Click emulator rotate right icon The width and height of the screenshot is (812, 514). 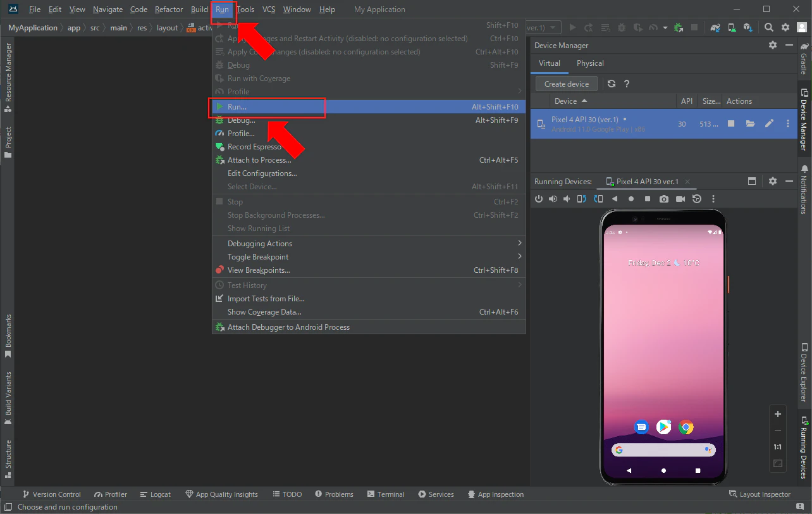[x=598, y=199]
